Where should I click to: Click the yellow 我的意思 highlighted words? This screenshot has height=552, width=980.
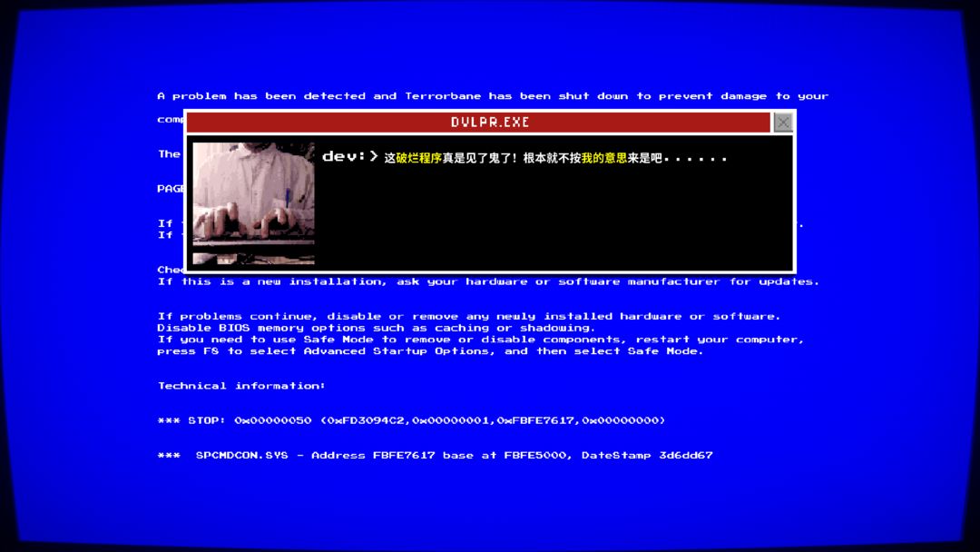pos(604,158)
